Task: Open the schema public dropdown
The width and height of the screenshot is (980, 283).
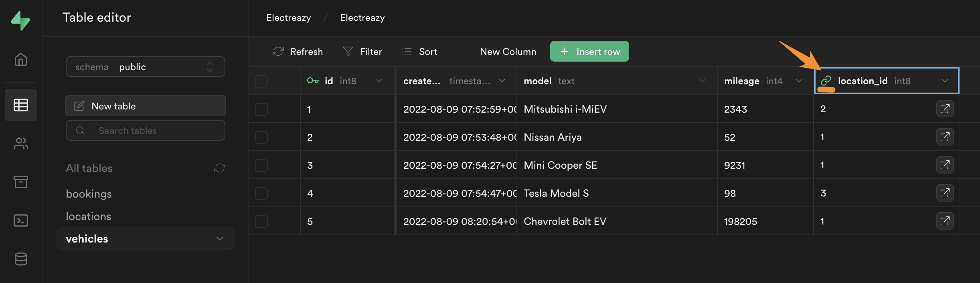Action: click(145, 67)
